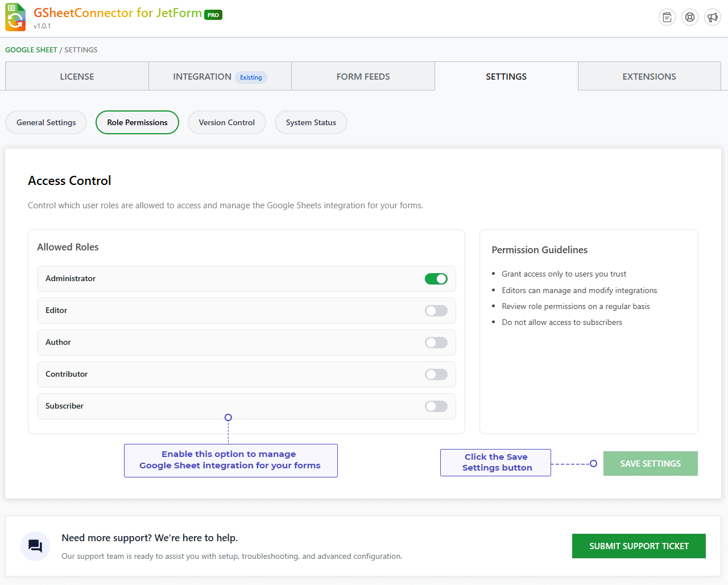Click the Subscriber role label
This screenshot has width=728, height=585.
[x=64, y=406]
